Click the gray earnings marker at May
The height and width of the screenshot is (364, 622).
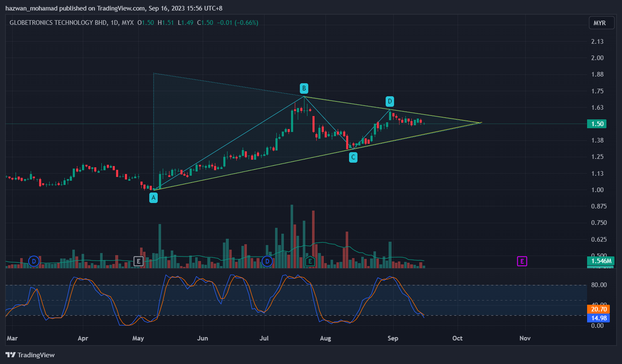(138, 261)
